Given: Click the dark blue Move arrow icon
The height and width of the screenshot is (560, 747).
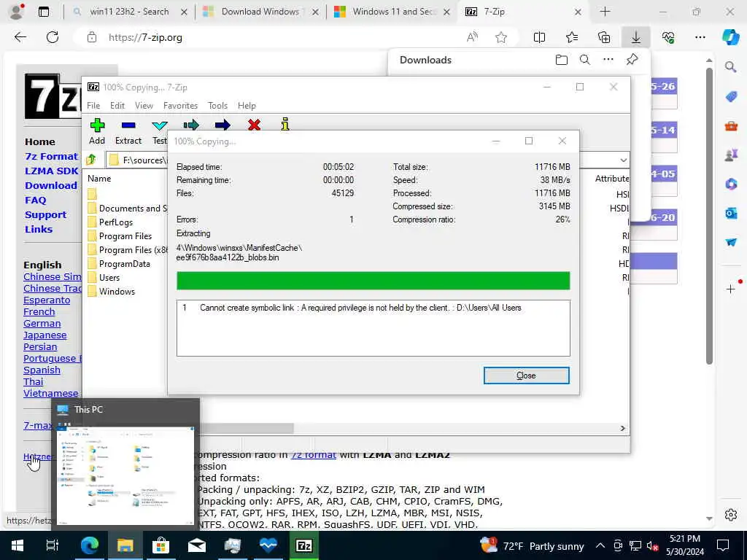Looking at the screenshot, I should [x=222, y=125].
